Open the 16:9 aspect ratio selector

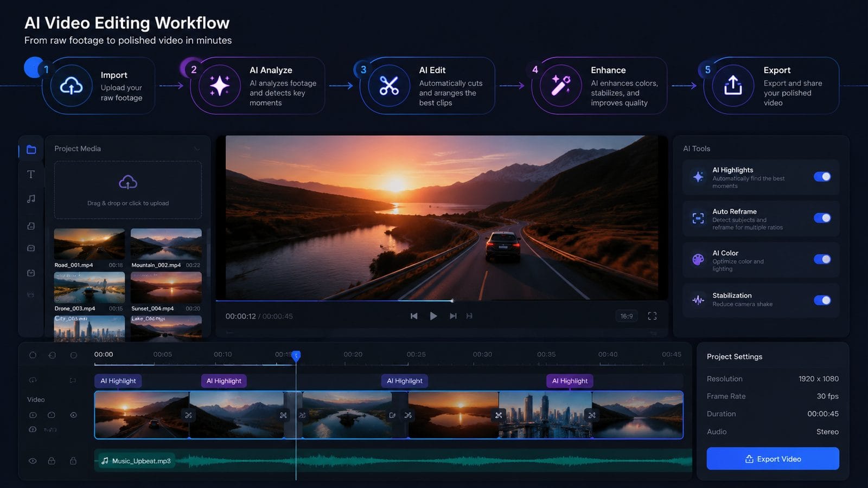[627, 316]
